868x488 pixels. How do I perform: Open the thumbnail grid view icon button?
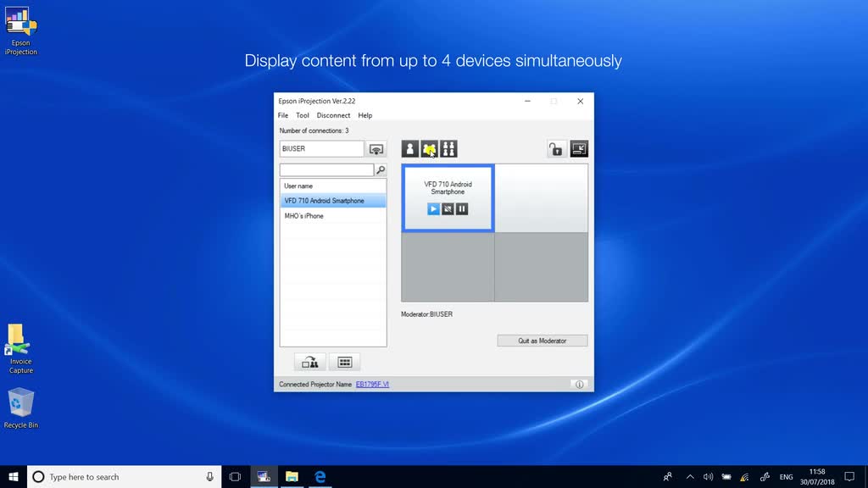pos(344,363)
